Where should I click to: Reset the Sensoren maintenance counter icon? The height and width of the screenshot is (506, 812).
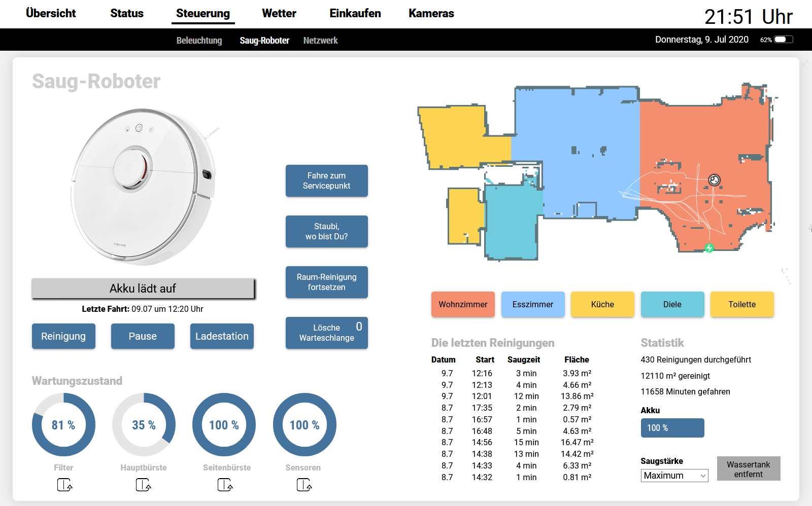click(x=304, y=485)
